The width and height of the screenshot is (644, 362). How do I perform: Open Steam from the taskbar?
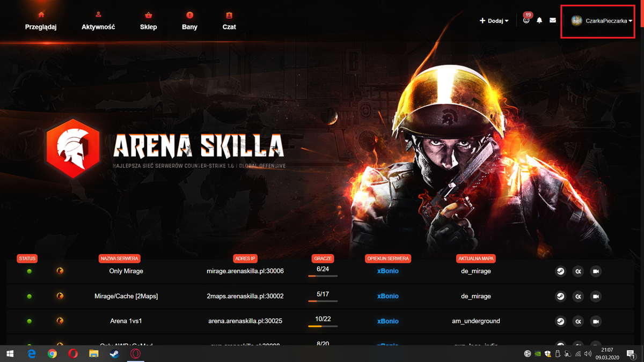pyautogui.click(x=114, y=354)
